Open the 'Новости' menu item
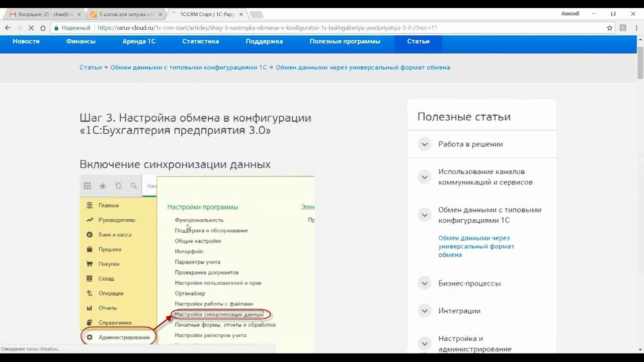Screen dimensions: 644x362 (26, 41)
